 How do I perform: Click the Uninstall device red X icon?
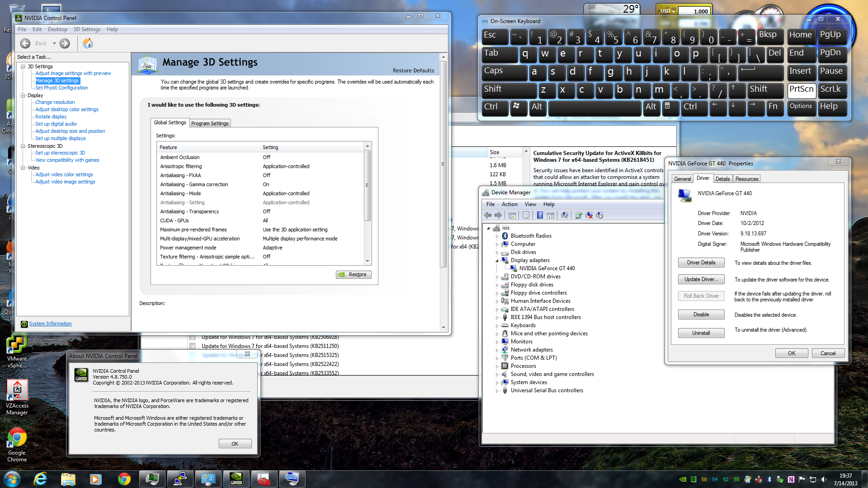tap(589, 216)
